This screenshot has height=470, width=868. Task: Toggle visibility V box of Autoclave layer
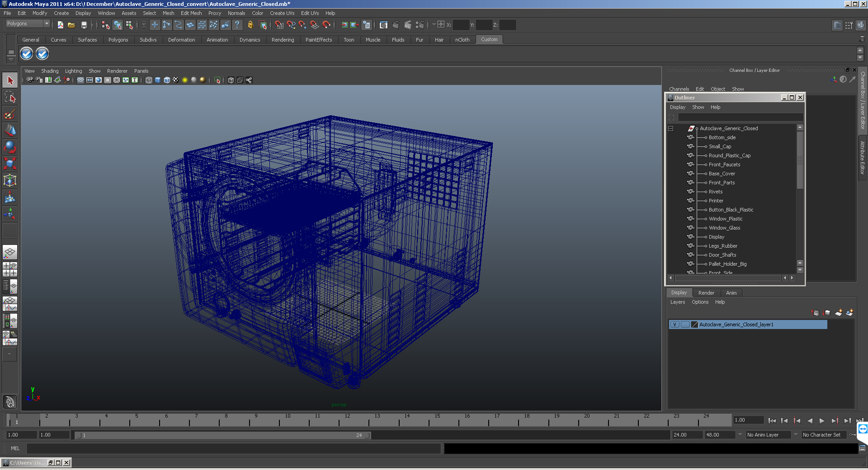click(675, 324)
